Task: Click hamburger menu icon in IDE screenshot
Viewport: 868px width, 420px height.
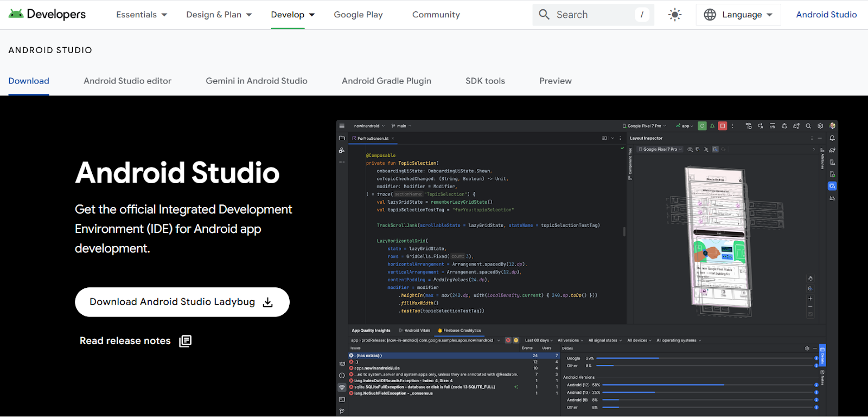Action: (342, 126)
